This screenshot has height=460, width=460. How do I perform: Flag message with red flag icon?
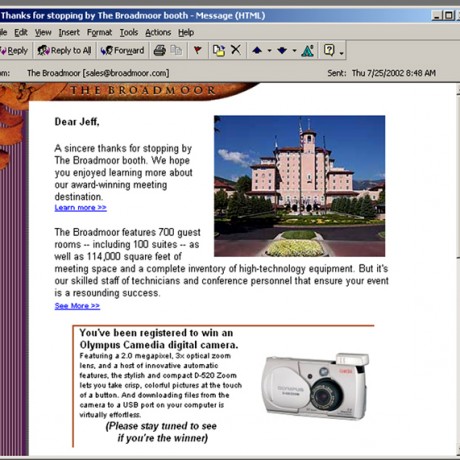point(198,51)
